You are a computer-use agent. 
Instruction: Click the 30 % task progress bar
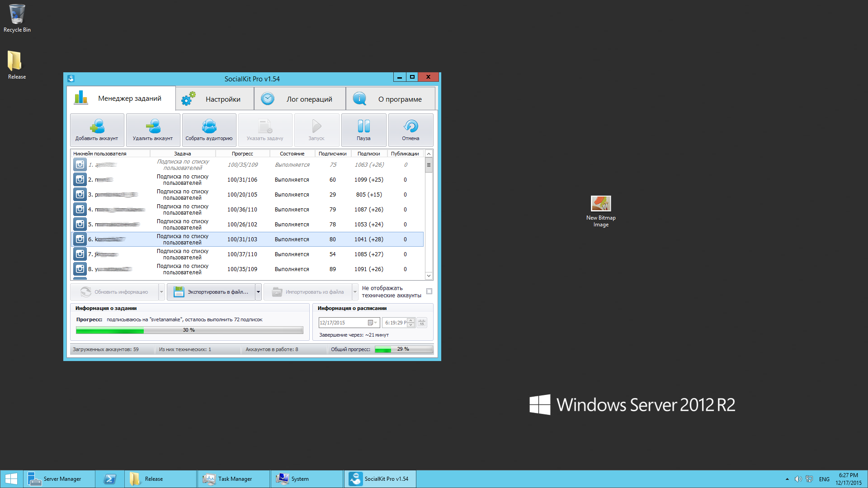pos(189,330)
